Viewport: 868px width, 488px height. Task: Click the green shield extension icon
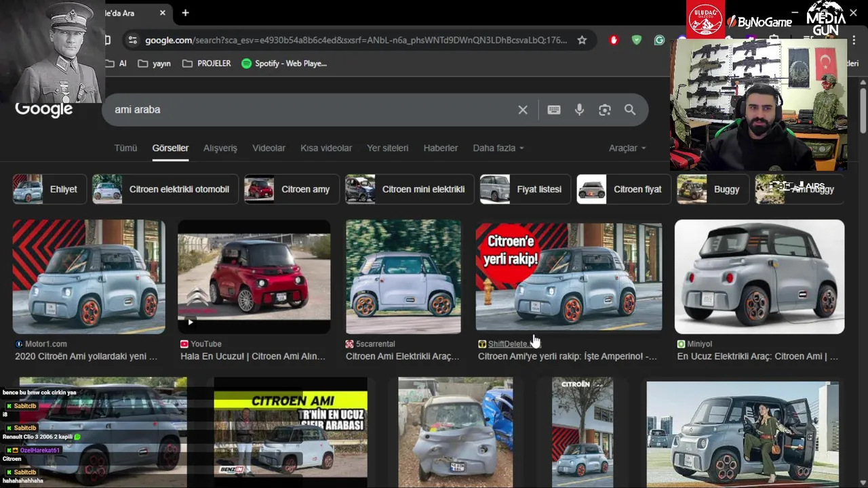pos(637,40)
